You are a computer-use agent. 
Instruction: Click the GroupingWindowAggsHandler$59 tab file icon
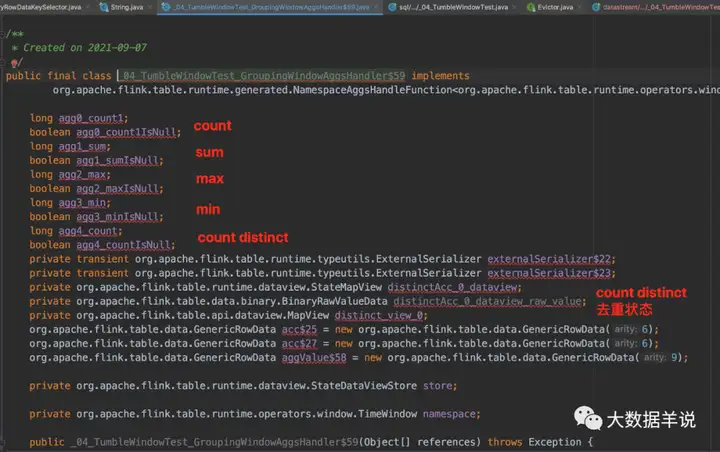tap(166, 7)
